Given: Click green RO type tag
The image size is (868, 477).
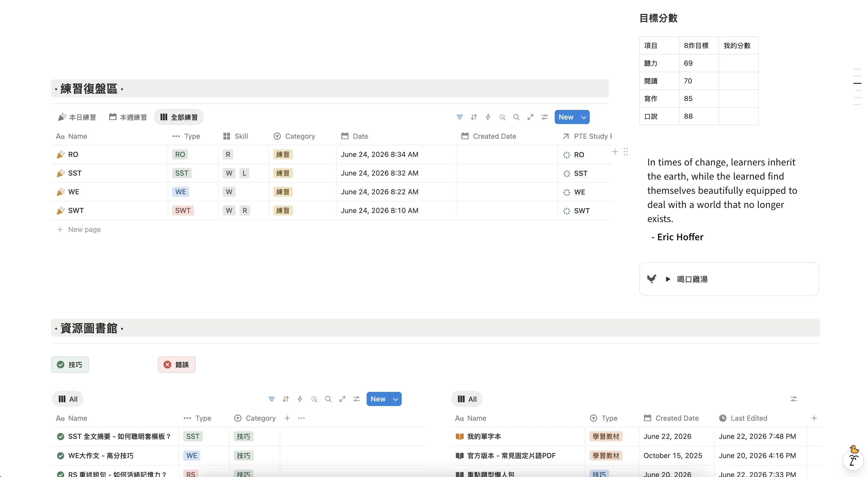Looking at the screenshot, I should click(180, 154).
